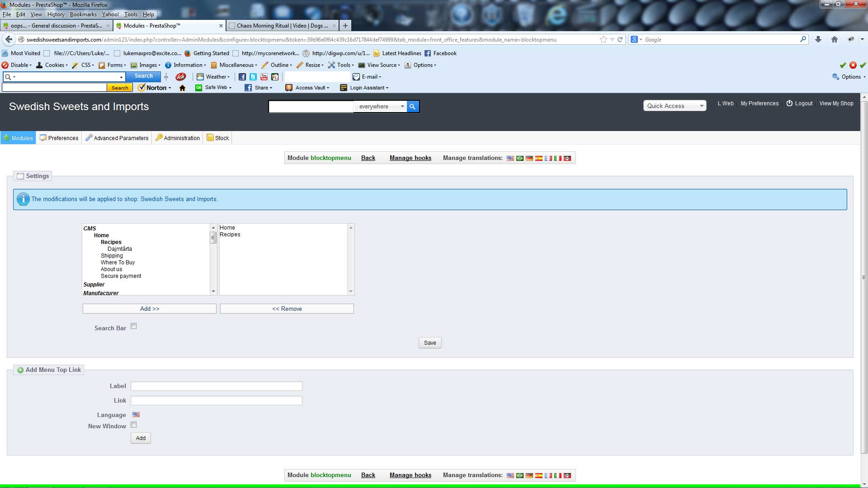Enable the Search Bar checkbox
Viewport: 868px width, 488px height.
[x=134, y=326]
